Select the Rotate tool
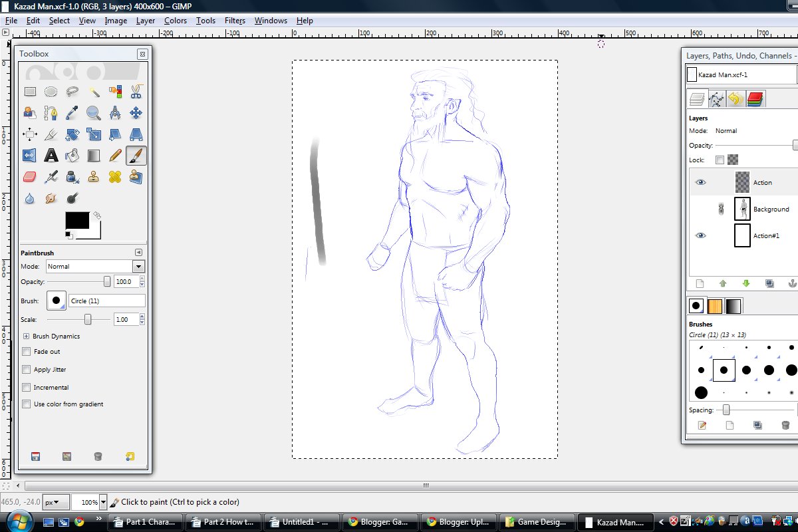The image size is (798, 532). point(72,134)
